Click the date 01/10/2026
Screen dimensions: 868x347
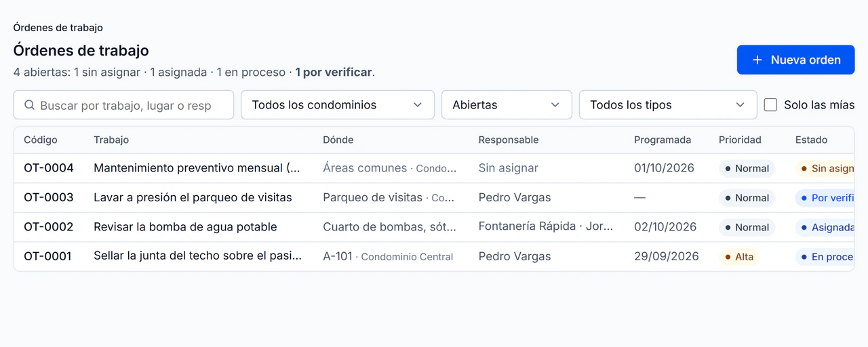664,168
